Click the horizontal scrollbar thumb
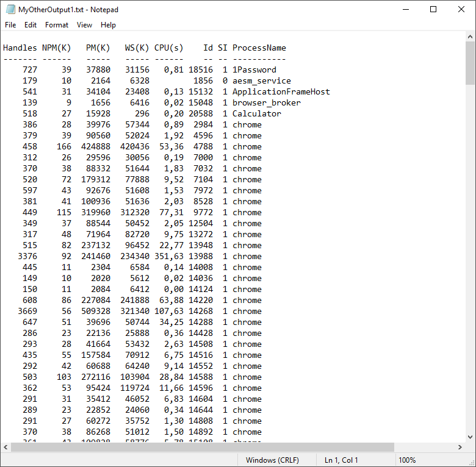Image resolution: width=476 pixels, height=467 pixels. [x=201, y=447]
